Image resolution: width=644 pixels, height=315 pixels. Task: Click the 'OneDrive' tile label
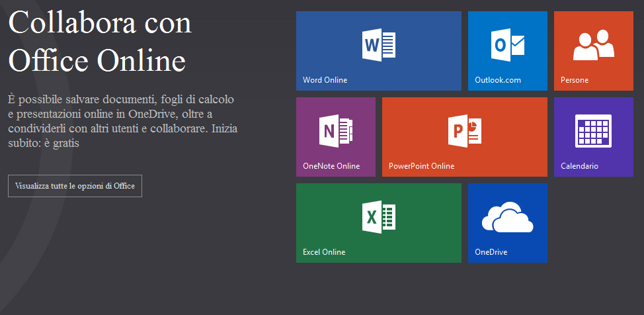coord(491,252)
